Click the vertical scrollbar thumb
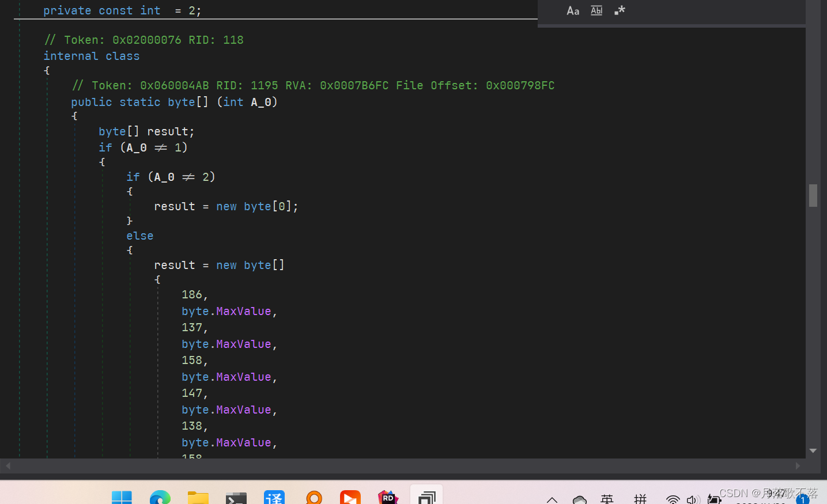Image resolution: width=827 pixels, height=504 pixels. pyautogui.click(x=813, y=195)
